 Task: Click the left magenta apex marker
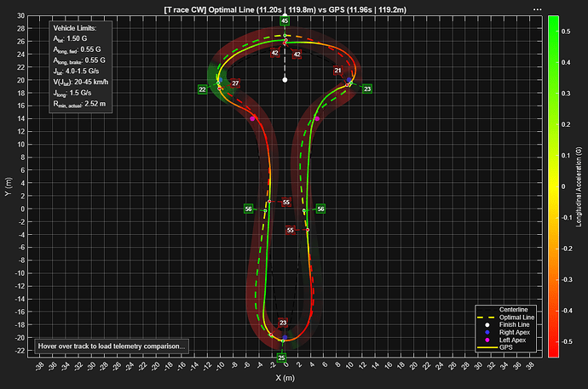pos(252,118)
